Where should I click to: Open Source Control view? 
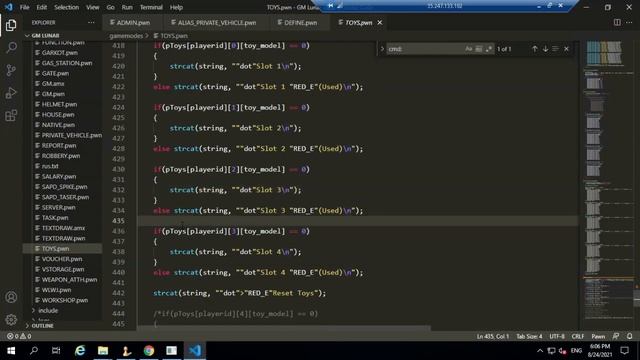click(x=11, y=70)
